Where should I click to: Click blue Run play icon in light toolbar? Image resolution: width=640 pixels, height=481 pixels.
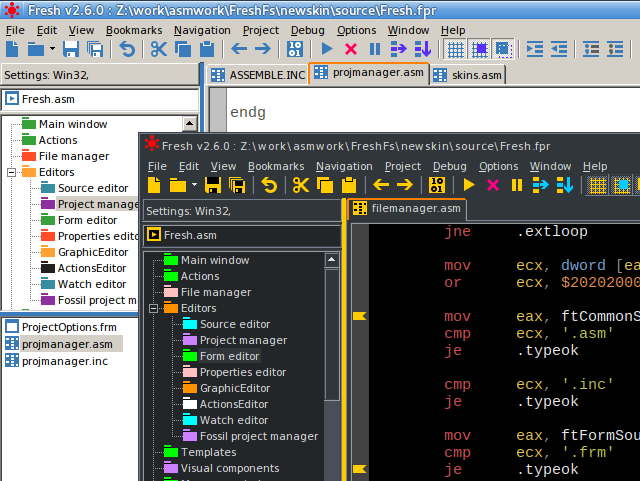[327, 49]
